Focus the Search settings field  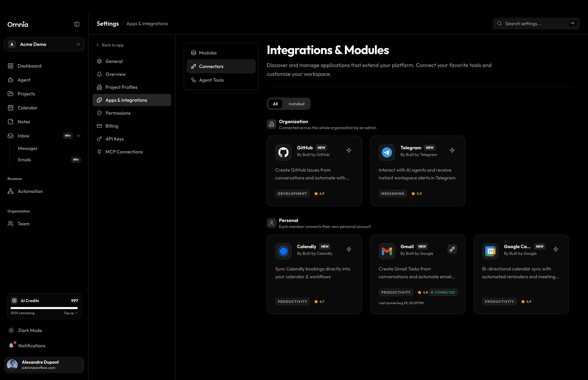536,23
